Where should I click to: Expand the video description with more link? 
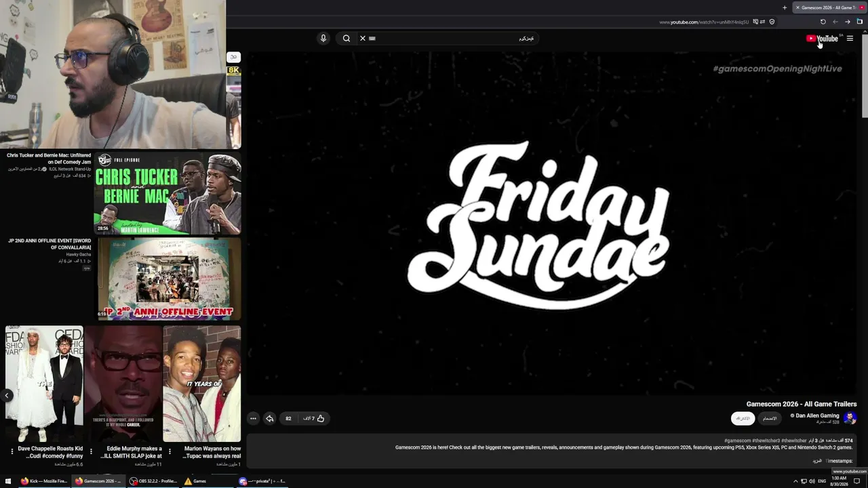[817, 461]
